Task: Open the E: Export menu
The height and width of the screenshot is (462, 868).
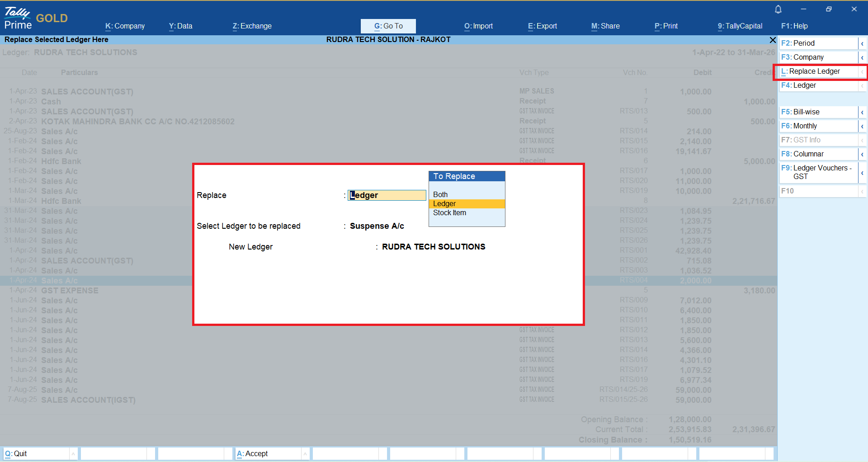Action: pyautogui.click(x=542, y=26)
